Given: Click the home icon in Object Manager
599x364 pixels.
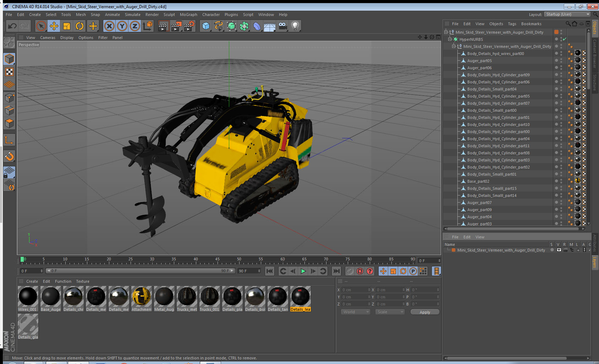Looking at the screenshot, I should 575,24.
